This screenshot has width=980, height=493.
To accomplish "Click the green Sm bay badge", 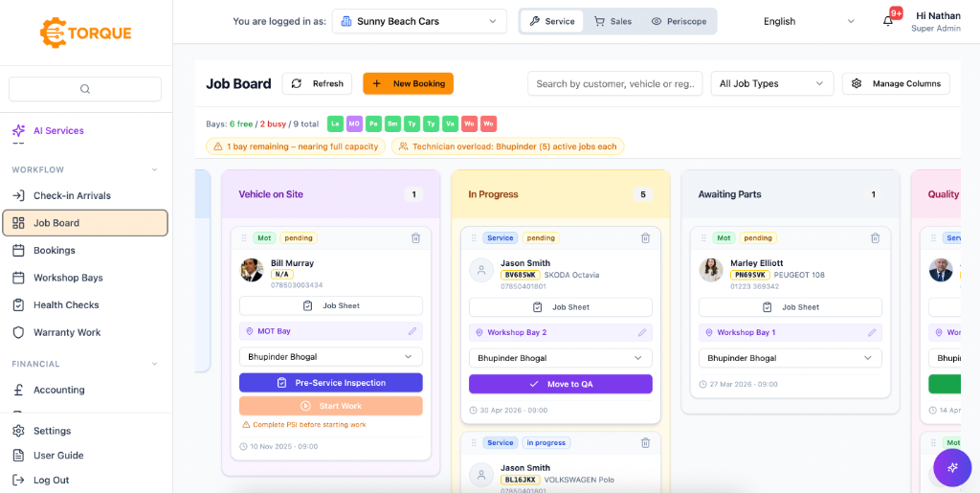I will coord(393,123).
